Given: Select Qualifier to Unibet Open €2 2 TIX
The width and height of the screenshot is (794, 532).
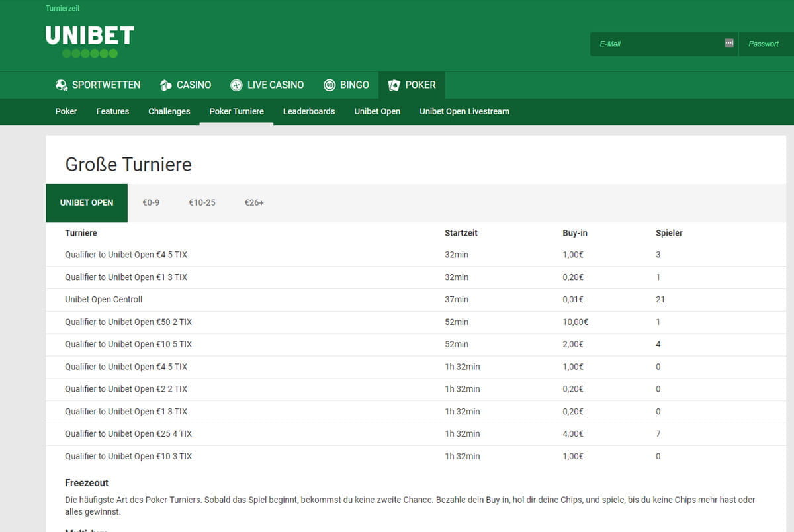Looking at the screenshot, I should point(126,389).
